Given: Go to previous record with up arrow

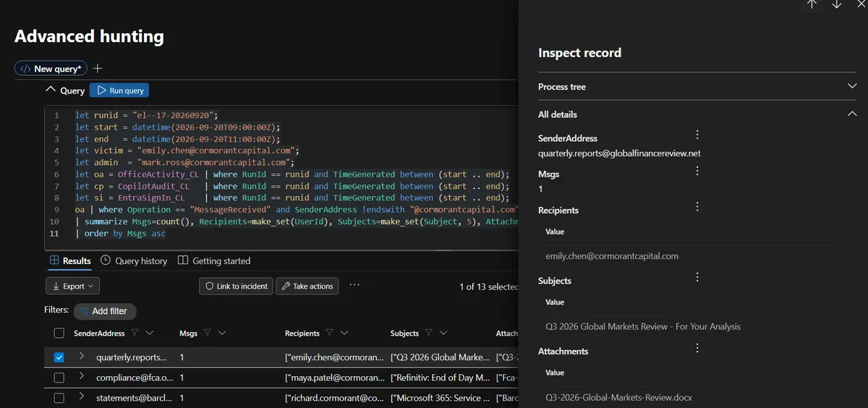Looking at the screenshot, I should (812, 4).
